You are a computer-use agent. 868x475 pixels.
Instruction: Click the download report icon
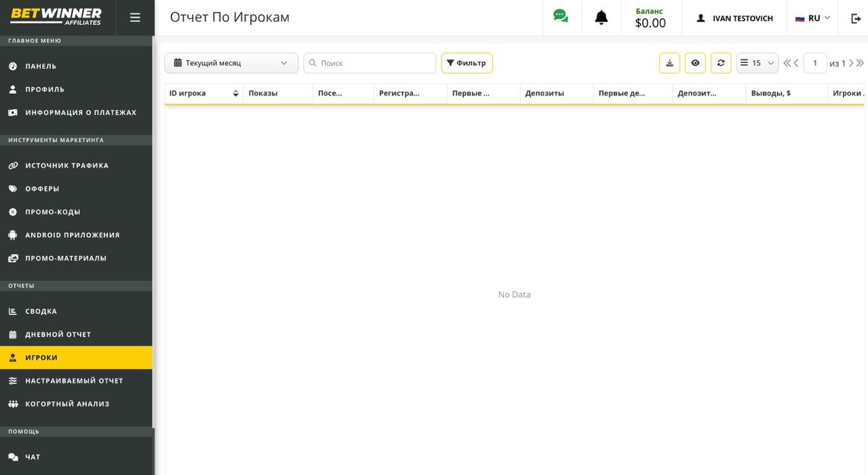(669, 63)
